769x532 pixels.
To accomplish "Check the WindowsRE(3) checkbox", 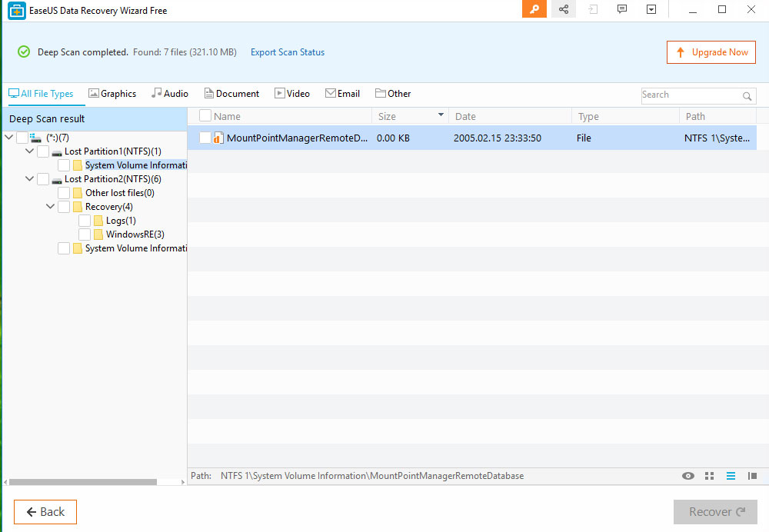I will [x=85, y=234].
